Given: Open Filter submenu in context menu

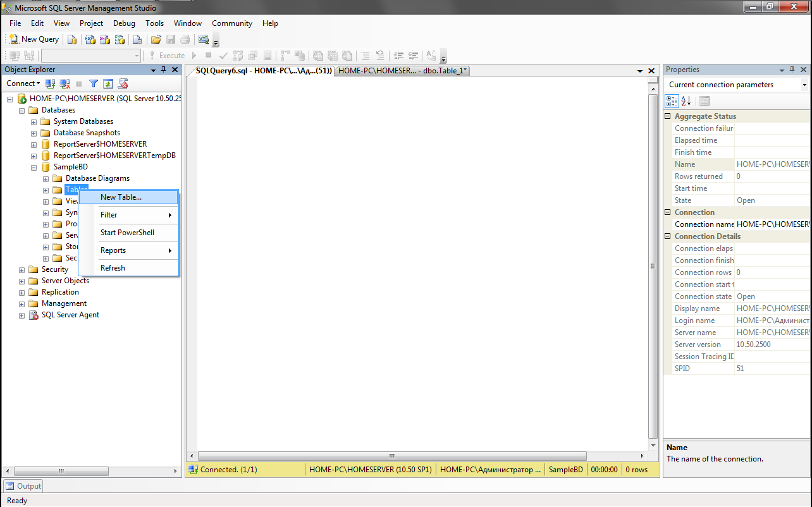Looking at the screenshot, I should click(x=128, y=215).
